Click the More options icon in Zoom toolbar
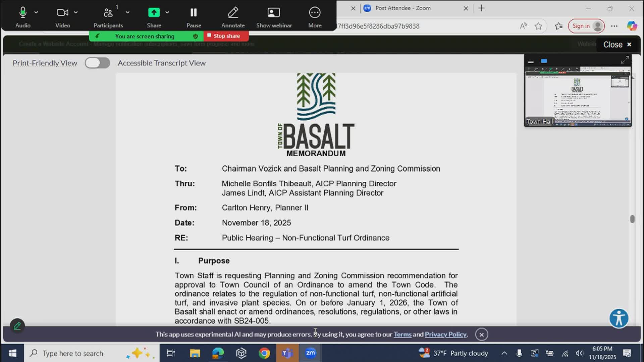Screen dimensions: 644x362 coord(315,12)
